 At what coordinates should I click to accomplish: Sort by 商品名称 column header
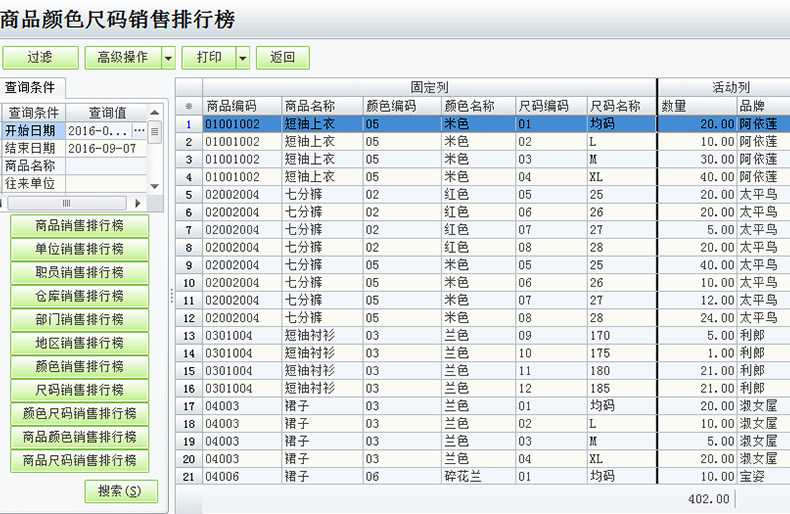click(x=322, y=106)
